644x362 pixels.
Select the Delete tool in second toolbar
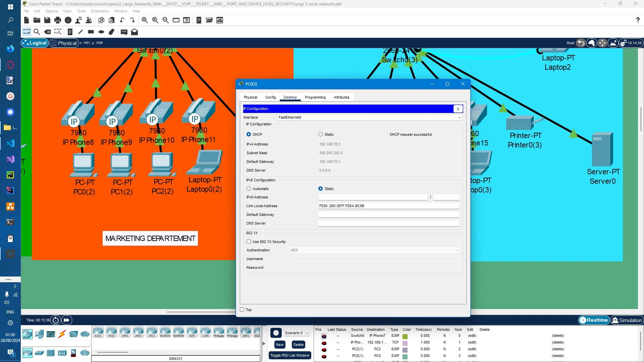47,32
